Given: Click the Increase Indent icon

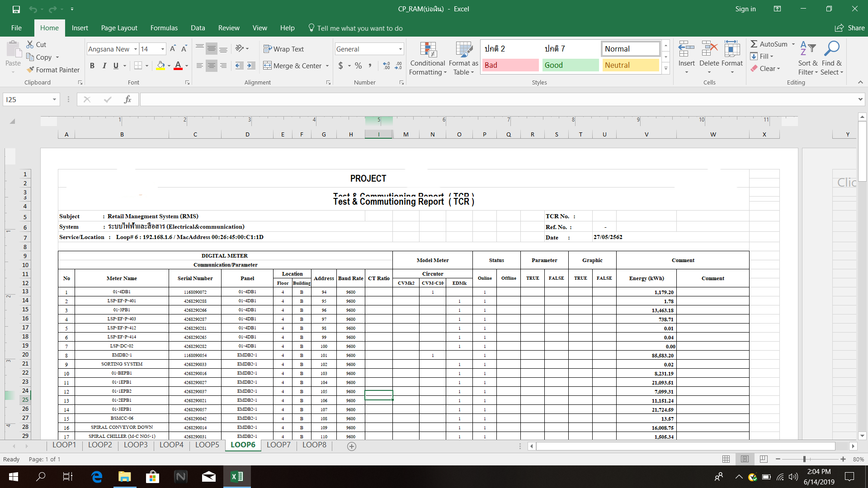Looking at the screenshot, I should click(x=251, y=66).
